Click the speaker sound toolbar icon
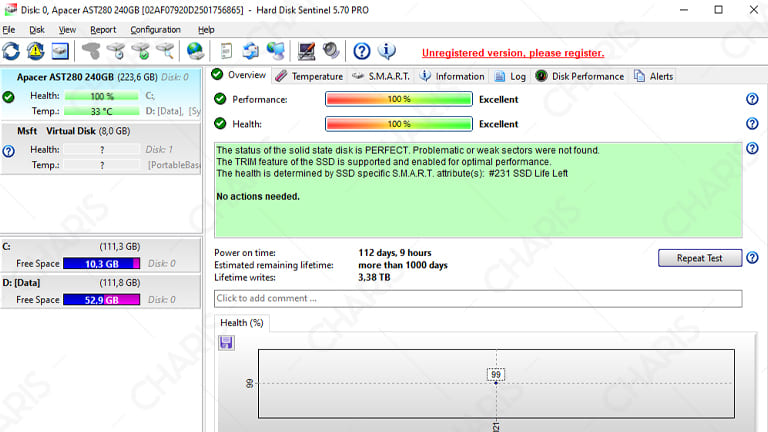The image size is (768, 432). [331, 51]
